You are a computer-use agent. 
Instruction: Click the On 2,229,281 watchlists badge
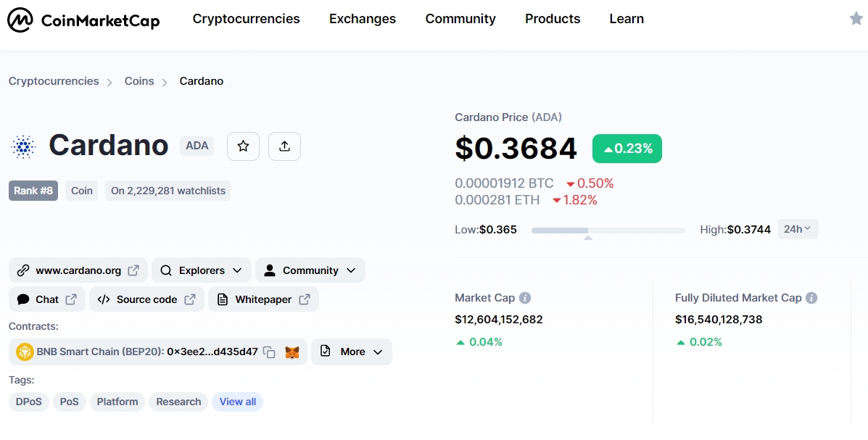(168, 191)
